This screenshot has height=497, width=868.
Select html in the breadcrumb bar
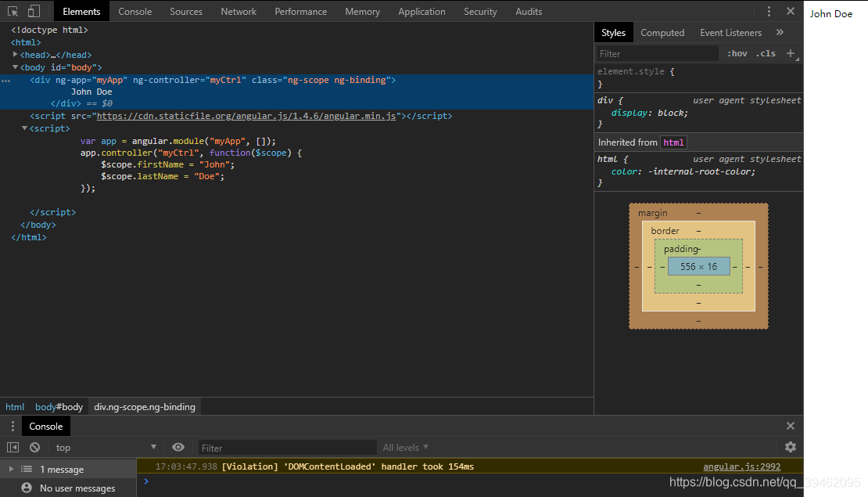click(x=15, y=407)
